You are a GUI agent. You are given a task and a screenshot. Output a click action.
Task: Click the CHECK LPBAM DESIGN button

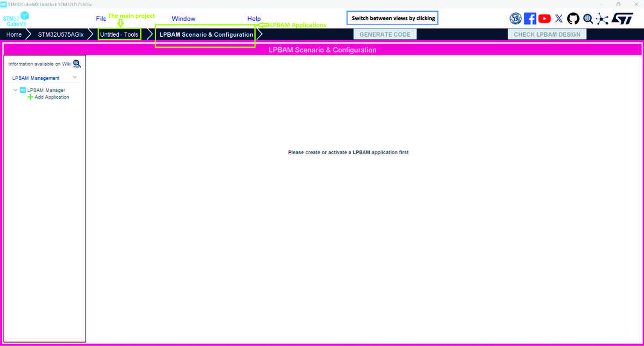tap(547, 34)
